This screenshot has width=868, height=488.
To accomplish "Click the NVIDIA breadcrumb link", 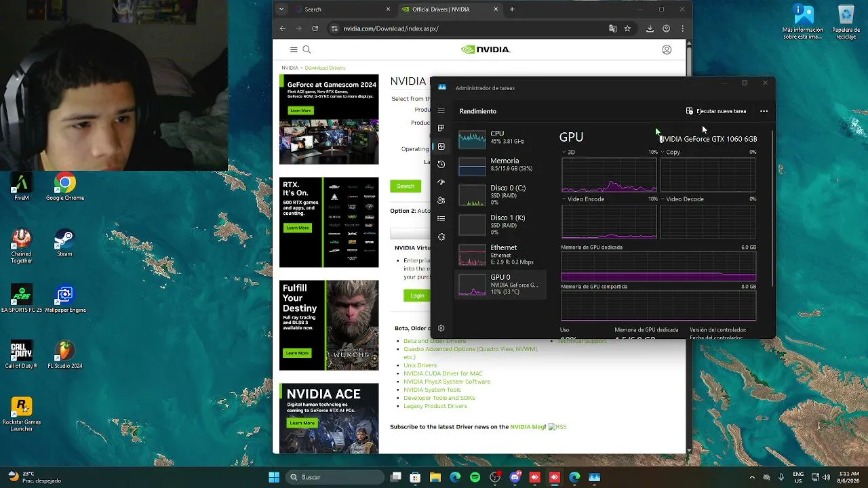I will [x=290, y=68].
